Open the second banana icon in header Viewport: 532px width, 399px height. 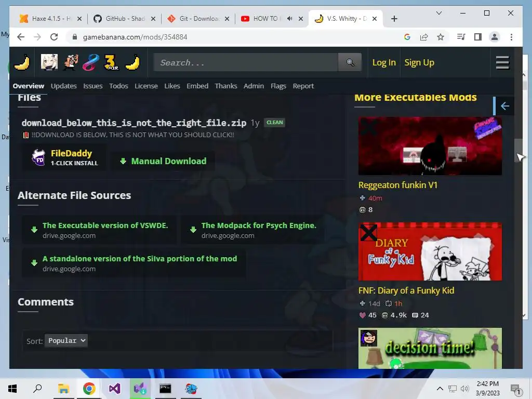coord(132,62)
